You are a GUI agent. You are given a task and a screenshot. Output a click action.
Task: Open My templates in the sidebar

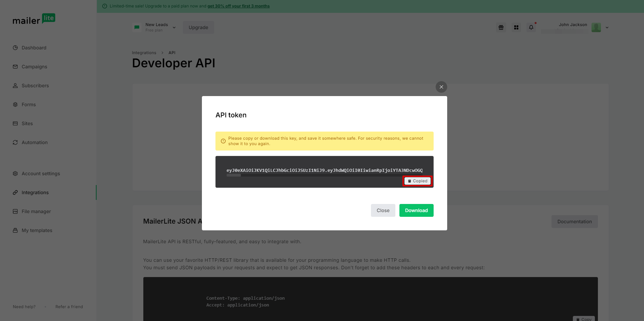(x=37, y=230)
